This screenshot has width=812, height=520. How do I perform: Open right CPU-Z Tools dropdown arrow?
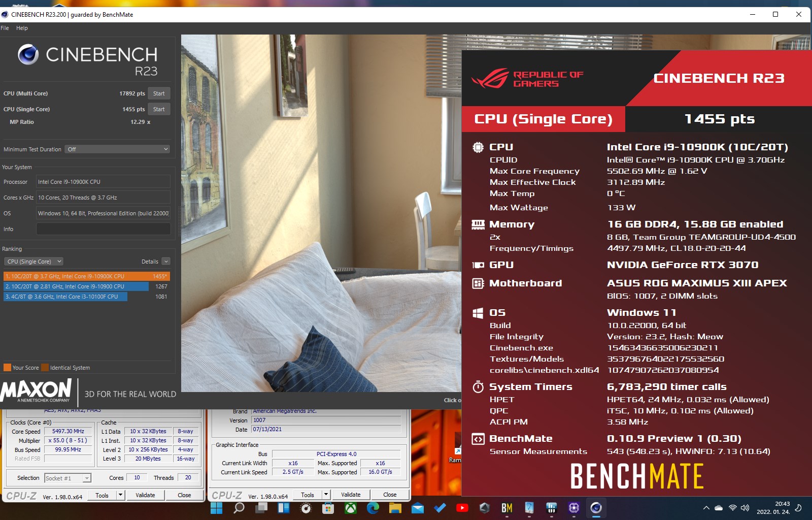pyautogui.click(x=326, y=495)
